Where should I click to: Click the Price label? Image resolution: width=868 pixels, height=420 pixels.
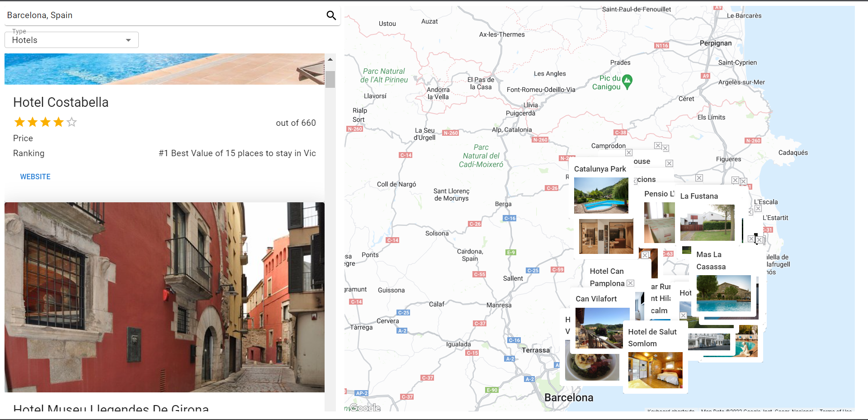tap(23, 138)
